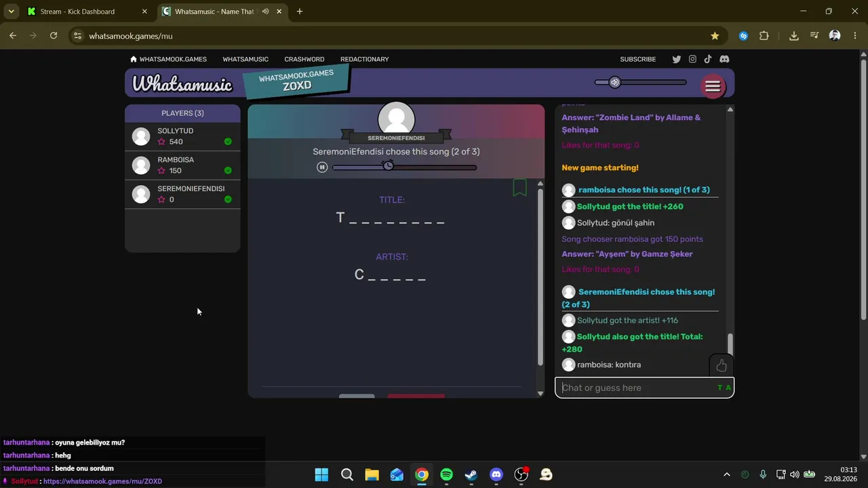Open the Chrome extensions puzzle icon
This screenshot has width=868, height=488.
764,36
